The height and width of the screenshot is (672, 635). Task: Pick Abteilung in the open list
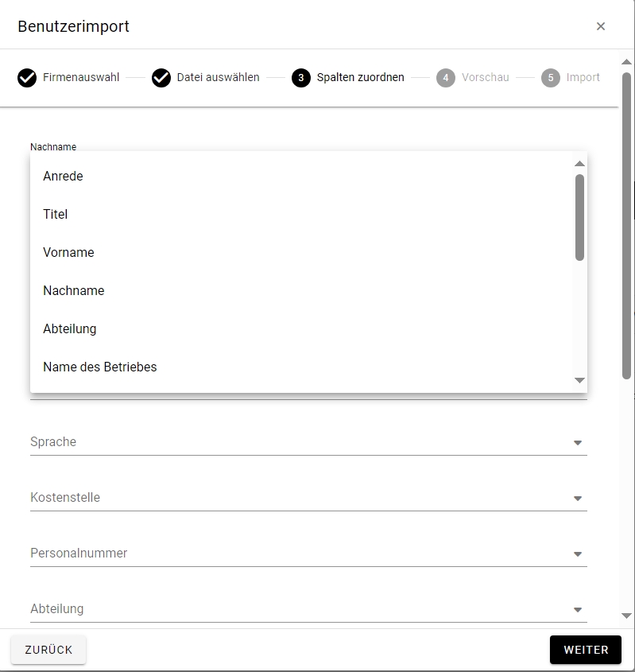click(x=70, y=329)
